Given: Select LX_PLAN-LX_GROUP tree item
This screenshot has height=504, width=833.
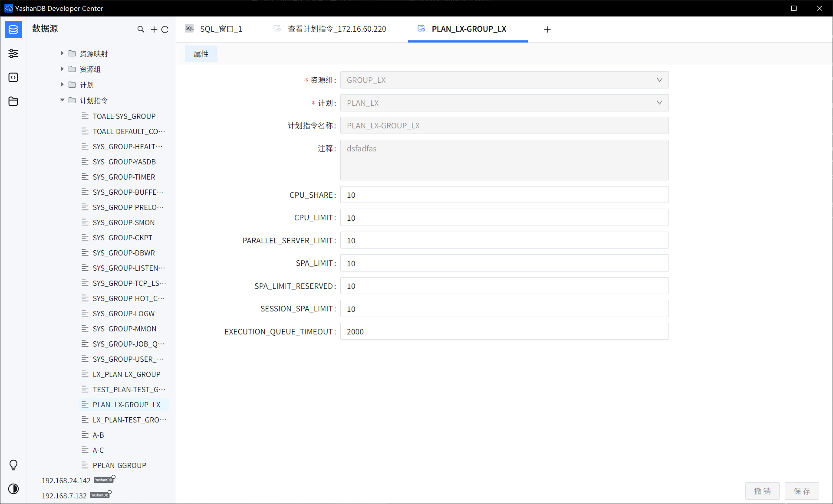Looking at the screenshot, I should (126, 374).
